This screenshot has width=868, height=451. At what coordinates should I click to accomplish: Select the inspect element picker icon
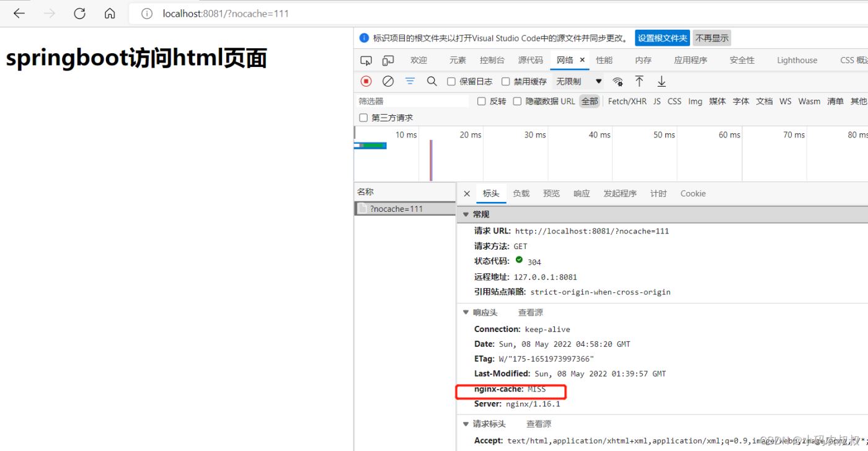click(x=366, y=60)
